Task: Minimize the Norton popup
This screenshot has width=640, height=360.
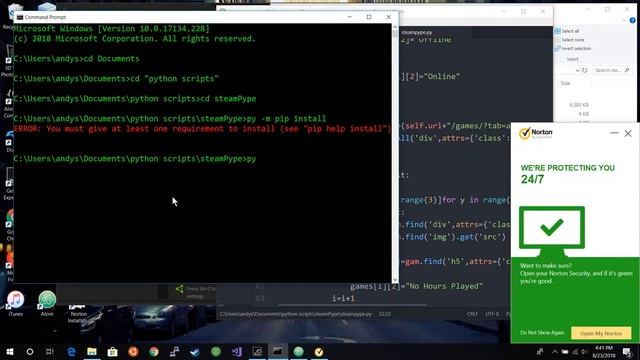Action: (614, 133)
